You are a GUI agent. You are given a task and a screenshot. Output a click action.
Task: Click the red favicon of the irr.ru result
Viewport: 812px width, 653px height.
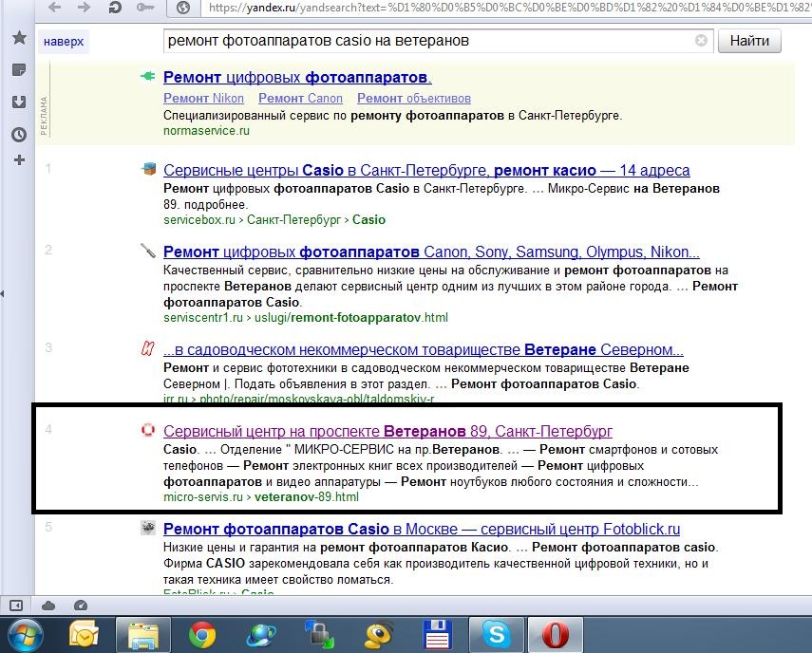(147, 348)
